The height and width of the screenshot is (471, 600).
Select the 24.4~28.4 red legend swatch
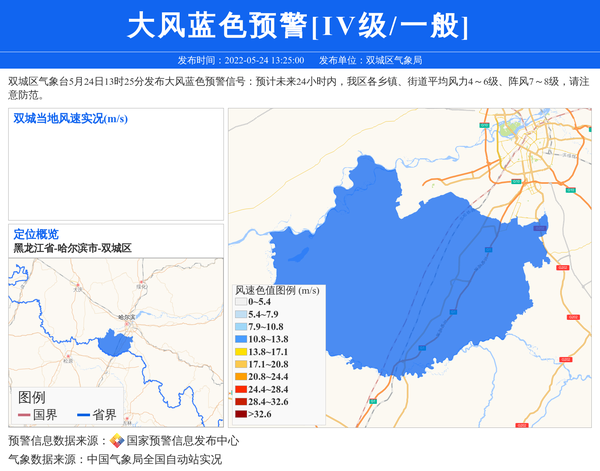coord(241,390)
